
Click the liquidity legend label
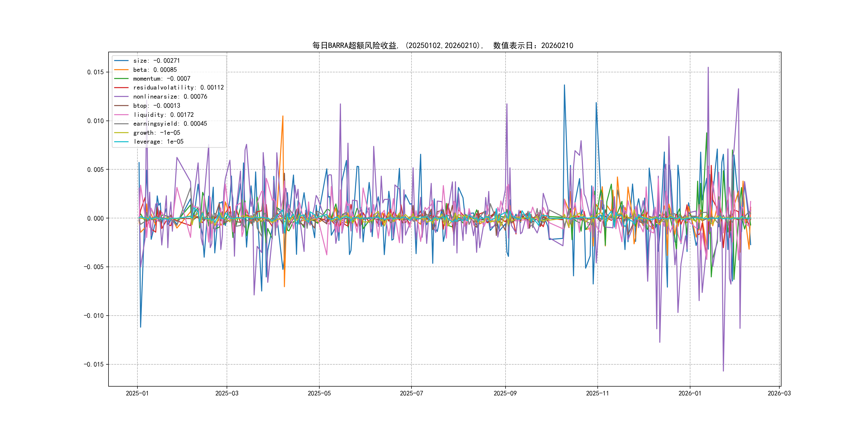163,115
